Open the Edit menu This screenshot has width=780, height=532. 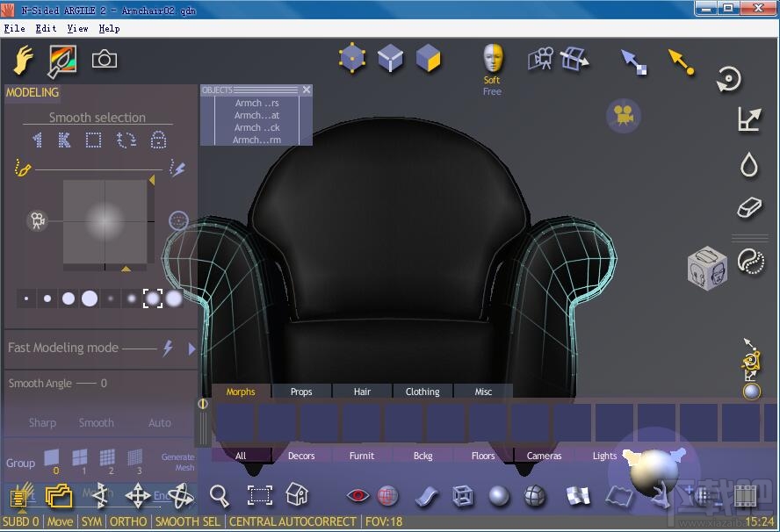coord(46,28)
